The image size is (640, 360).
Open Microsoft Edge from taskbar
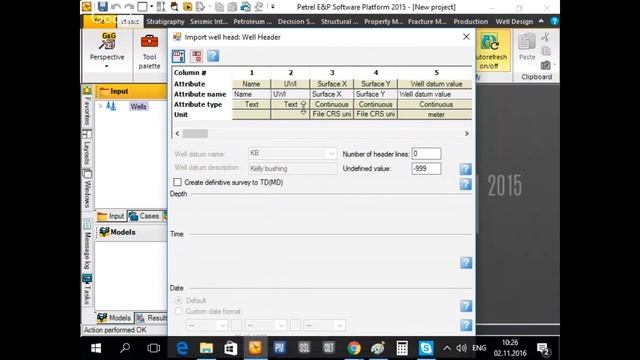click(x=182, y=348)
